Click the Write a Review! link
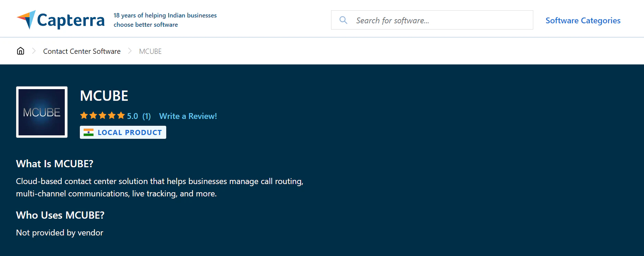The image size is (644, 256). point(188,116)
